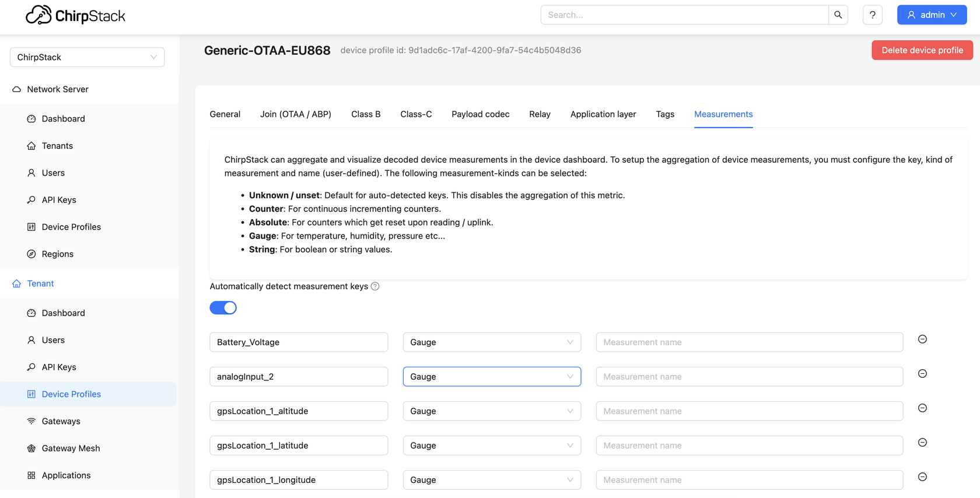Show tooltip icon for auto-detect measurement keys
This screenshot has height=498, width=980.
click(375, 286)
